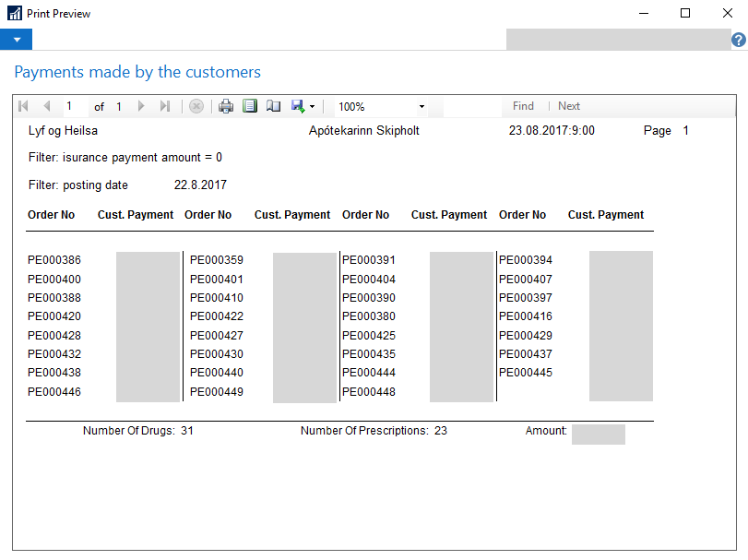Image resolution: width=748 pixels, height=560 pixels.
Task: Open the page setup icon
Action: pyautogui.click(x=273, y=106)
